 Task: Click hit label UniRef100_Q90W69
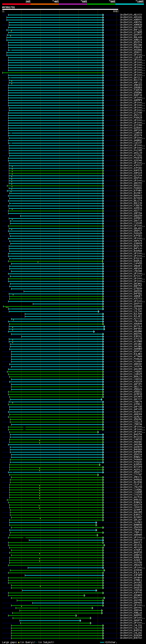131,595
